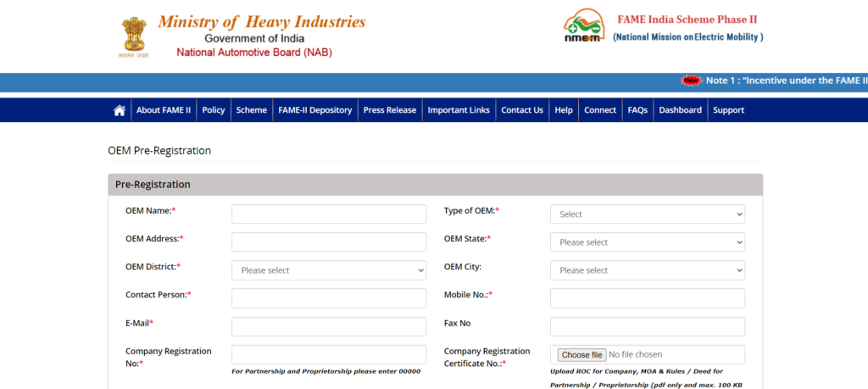Click the Home icon in navigation bar
The width and height of the screenshot is (868, 389).
(120, 110)
